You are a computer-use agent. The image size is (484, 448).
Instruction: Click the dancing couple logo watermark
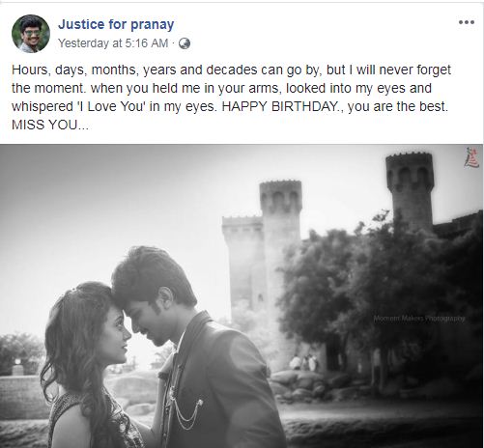tap(471, 157)
